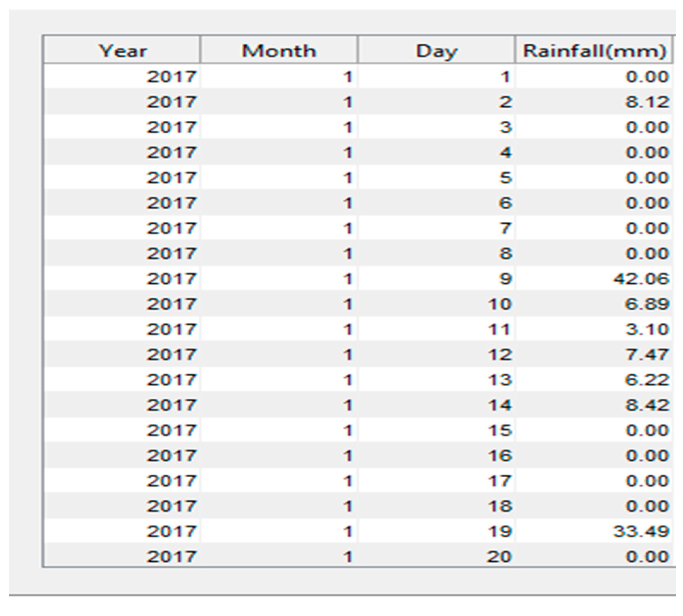Click the Month cell in Day 19 row

coord(279,531)
